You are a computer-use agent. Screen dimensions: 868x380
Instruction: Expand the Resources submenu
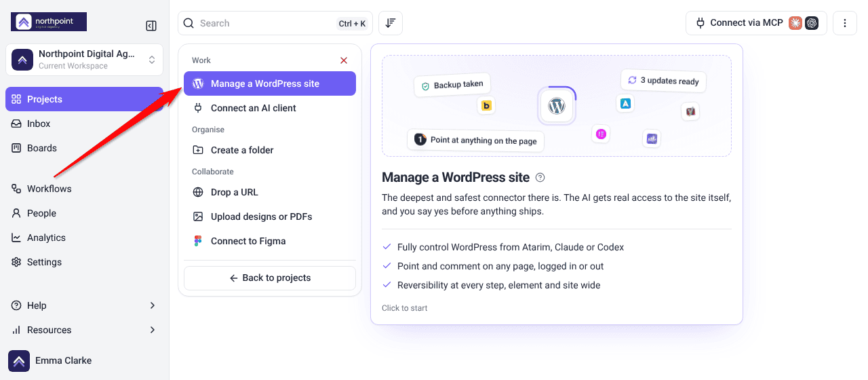tap(84, 330)
